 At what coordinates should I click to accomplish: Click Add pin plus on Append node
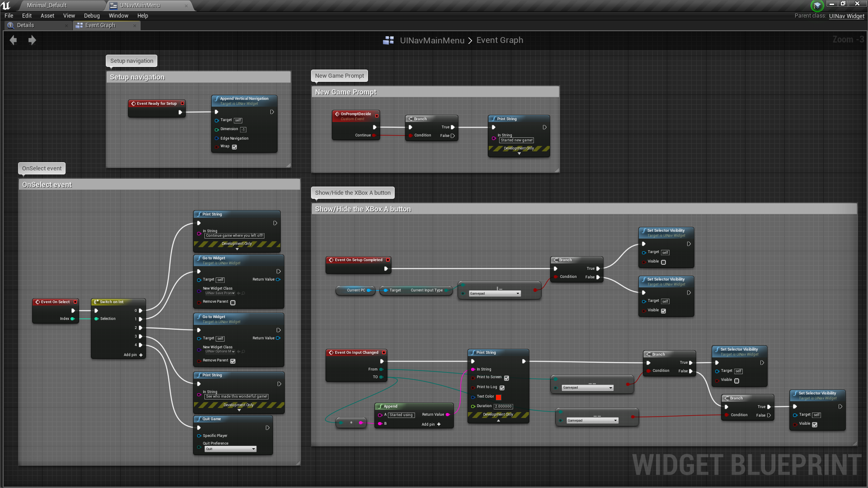[x=439, y=424]
